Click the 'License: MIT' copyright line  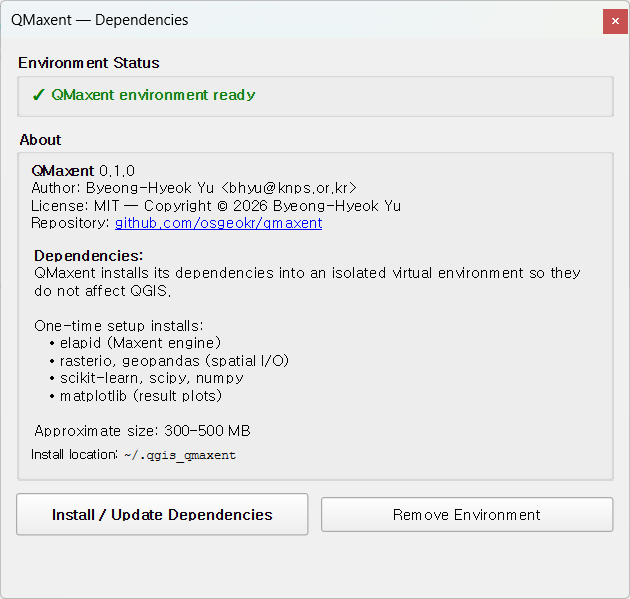tap(216, 206)
